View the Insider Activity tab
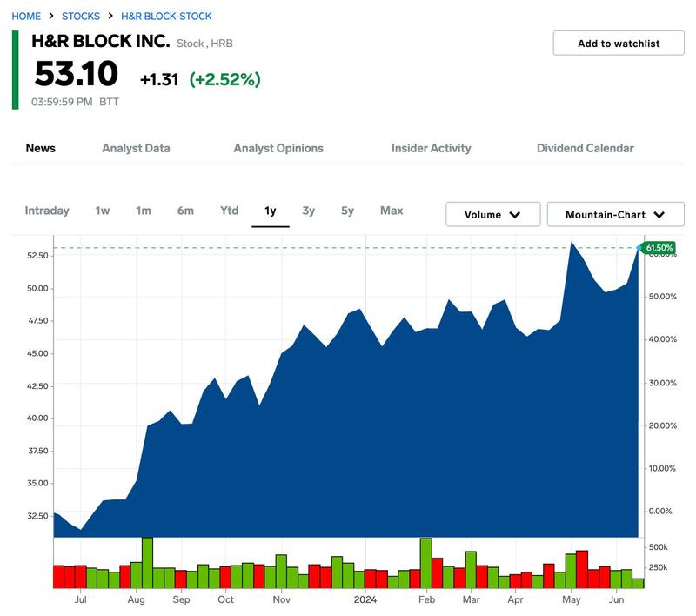The width and height of the screenshot is (696, 616). (x=431, y=148)
